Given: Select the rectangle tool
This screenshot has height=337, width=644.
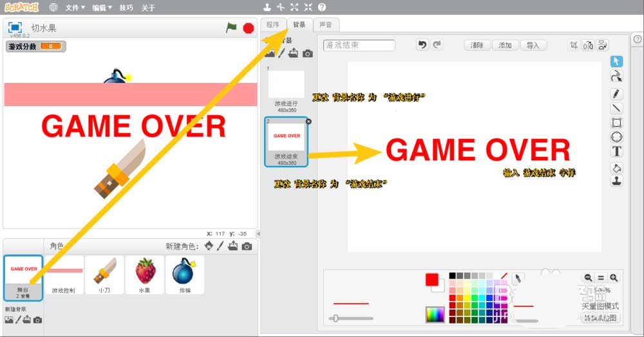Looking at the screenshot, I should click(616, 123).
